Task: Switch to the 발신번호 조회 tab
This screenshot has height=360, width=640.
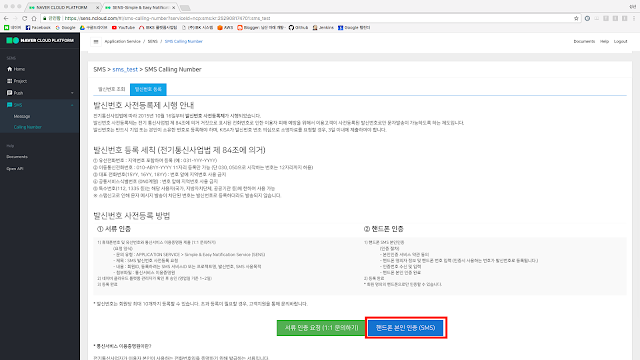Action: 111,89
